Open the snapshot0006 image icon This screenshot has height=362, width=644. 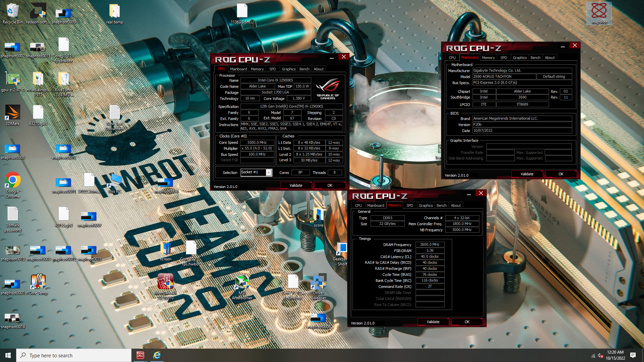tap(318, 320)
